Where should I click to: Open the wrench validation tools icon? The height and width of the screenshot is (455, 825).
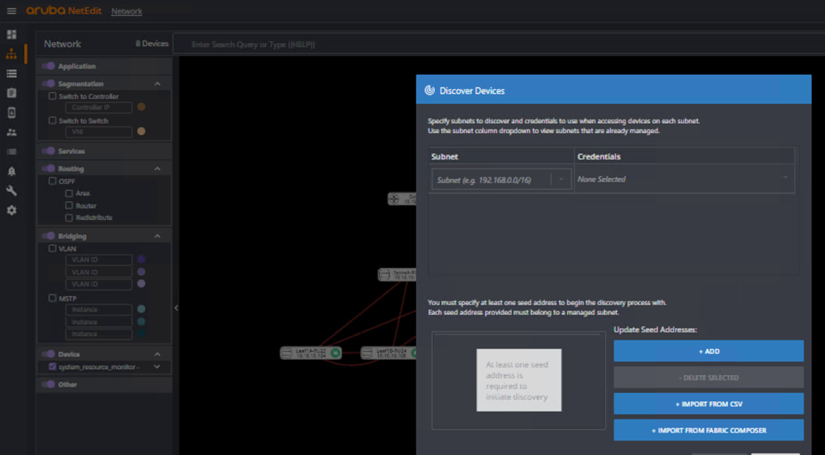click(12, 190)
